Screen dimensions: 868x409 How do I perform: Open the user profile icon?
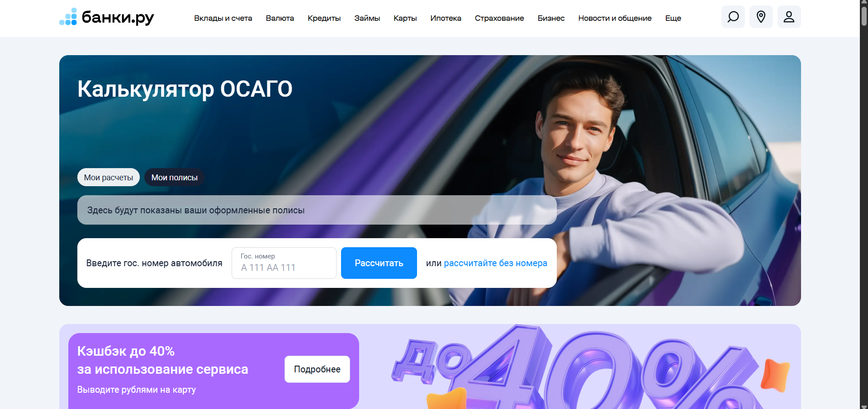(789, 17)
